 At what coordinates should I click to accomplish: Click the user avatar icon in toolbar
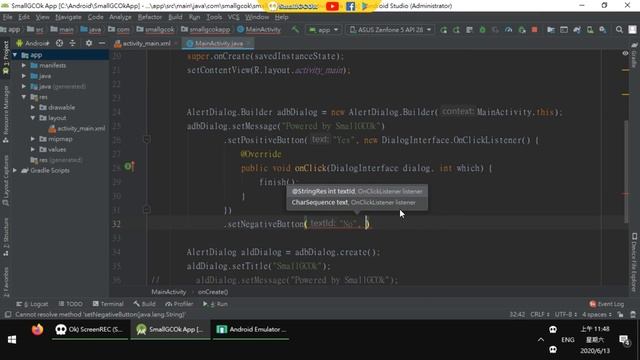point(632,30)
